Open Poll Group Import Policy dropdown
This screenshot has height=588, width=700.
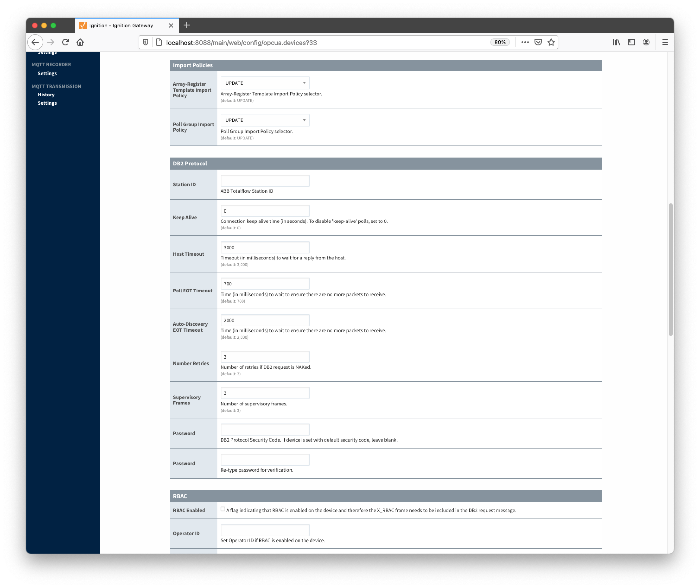click(265, 120)
